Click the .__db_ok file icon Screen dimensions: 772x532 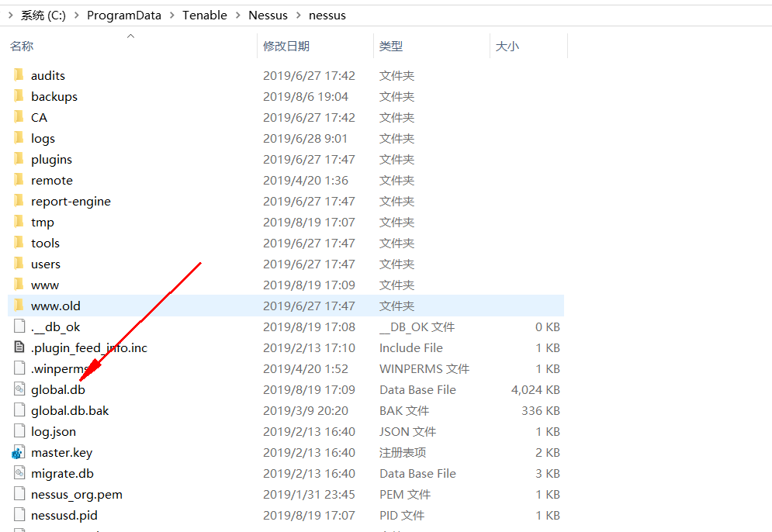click(19, 326)
